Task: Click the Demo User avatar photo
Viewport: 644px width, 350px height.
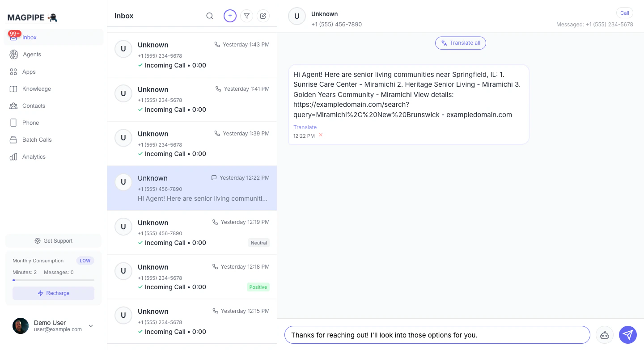Action: click(x=21, y=326)
